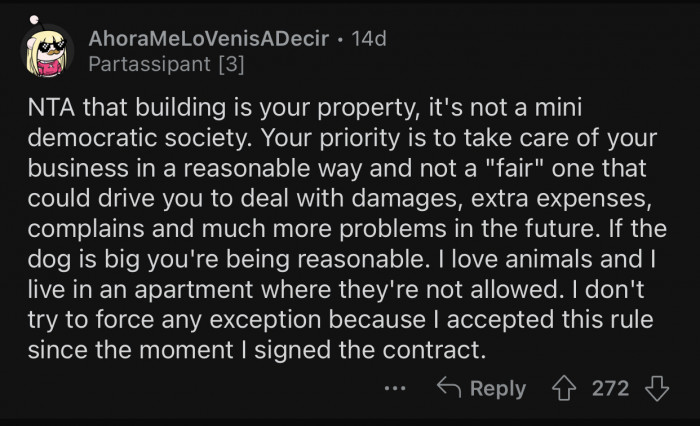The width and height of the screenshot is (700, 426).
Task: Open the commenter's avatar picture
Action: pos(46,53)
